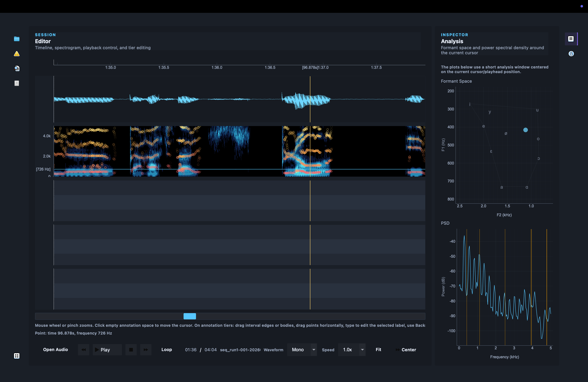Click the horizontal timeline scrollbar thumb

190,316
